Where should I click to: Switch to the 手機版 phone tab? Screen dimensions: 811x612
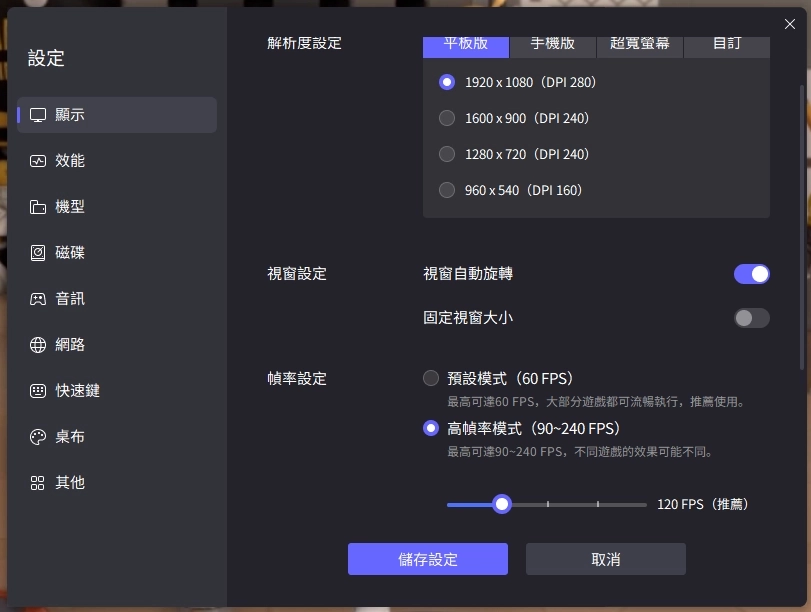click(x=553, y=44)
